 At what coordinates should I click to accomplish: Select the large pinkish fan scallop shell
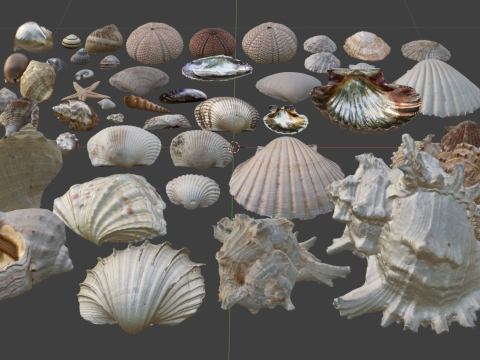pos(287,178)
